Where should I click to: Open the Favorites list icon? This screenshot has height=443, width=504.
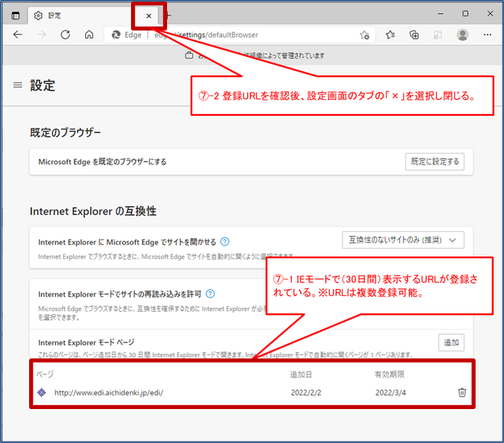[390, 35]
